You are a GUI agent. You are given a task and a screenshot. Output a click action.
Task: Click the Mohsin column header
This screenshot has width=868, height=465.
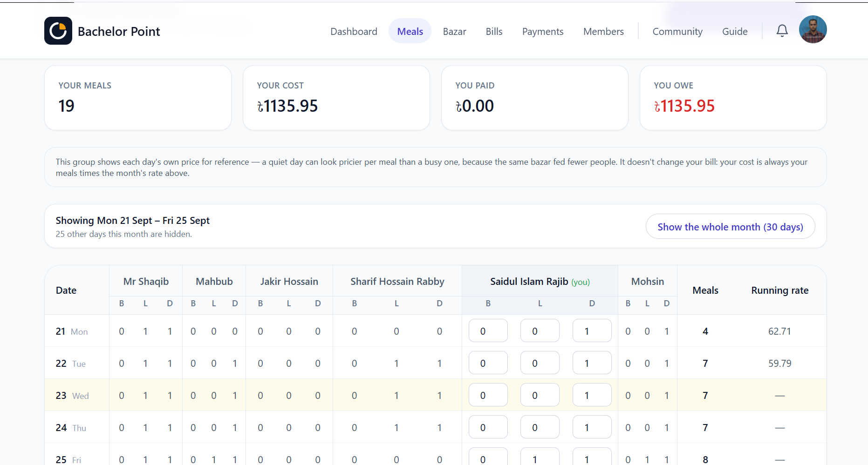point(648,281)
